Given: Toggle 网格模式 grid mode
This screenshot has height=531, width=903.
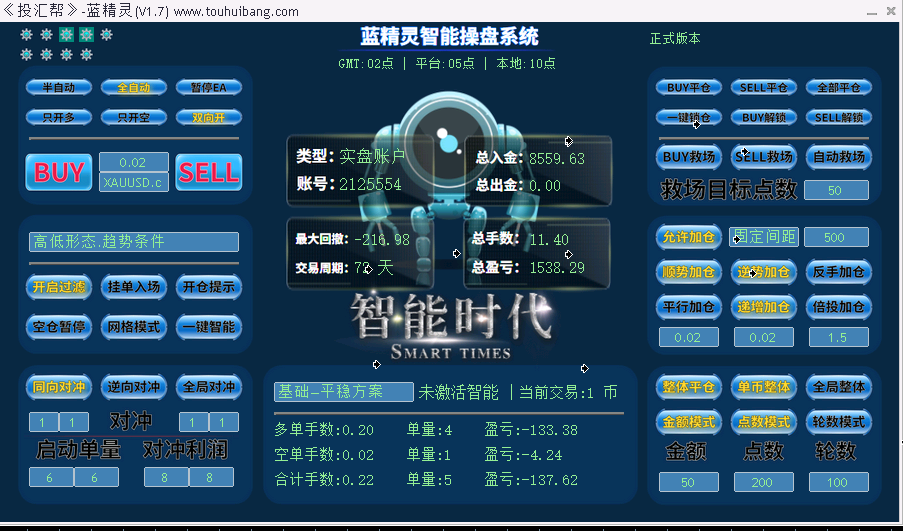Looking at the screenshot, I should pos(134,327).
